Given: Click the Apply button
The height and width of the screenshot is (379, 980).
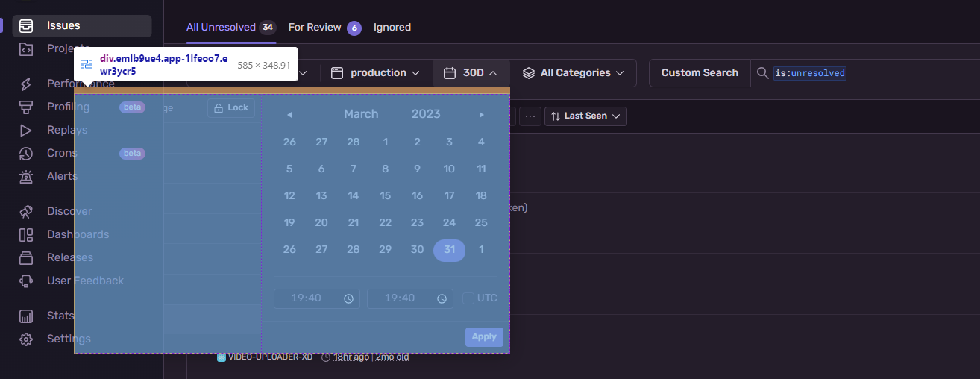Looking at the screenshot, I should click(484, 337).
